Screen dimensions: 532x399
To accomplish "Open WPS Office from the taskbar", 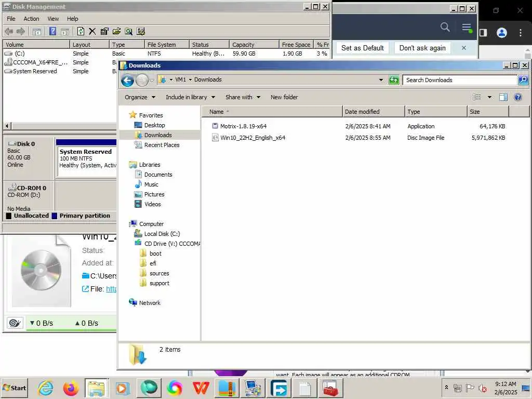I will point(201,388).
